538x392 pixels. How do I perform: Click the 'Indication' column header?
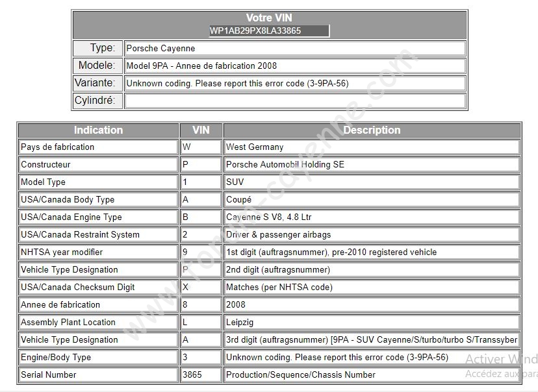tap(99, 130)
